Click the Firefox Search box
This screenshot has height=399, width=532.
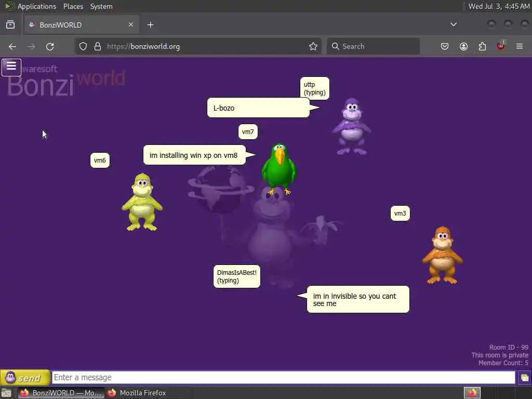coord(373,46)
